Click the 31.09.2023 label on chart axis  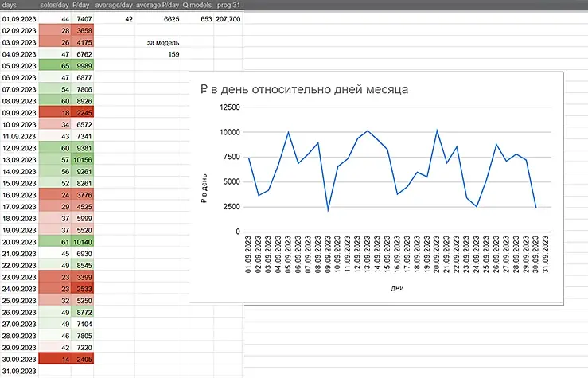(545, 254)
